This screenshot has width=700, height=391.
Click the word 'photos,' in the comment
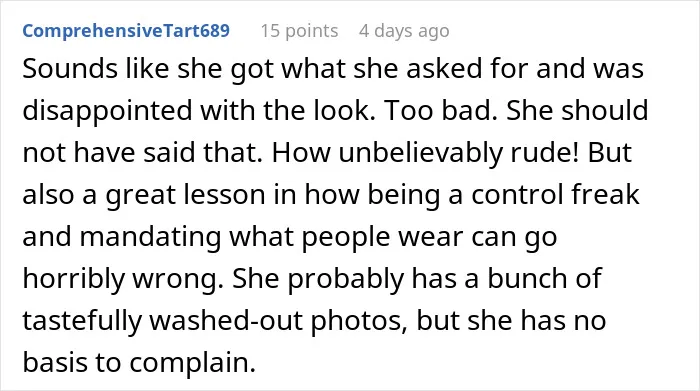click(x=359, y=321)
